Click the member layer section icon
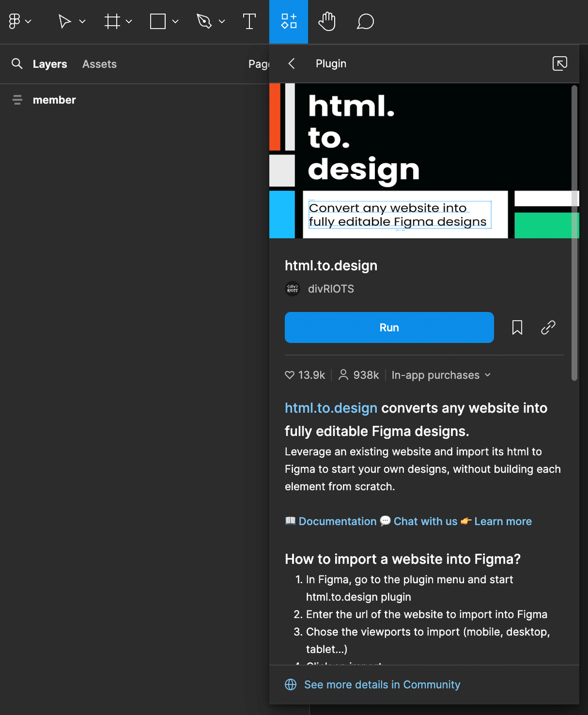 point(17,100)
